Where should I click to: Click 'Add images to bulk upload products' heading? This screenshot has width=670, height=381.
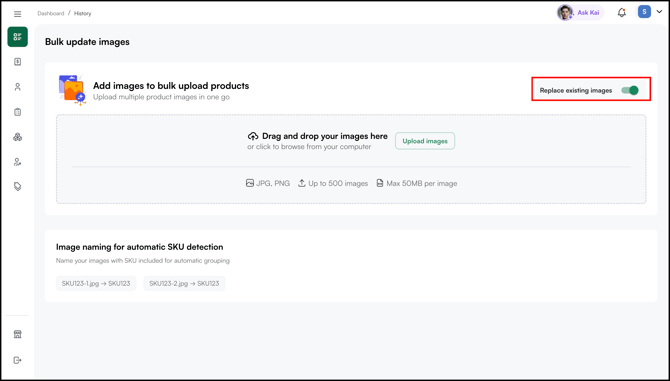point(171,86)
